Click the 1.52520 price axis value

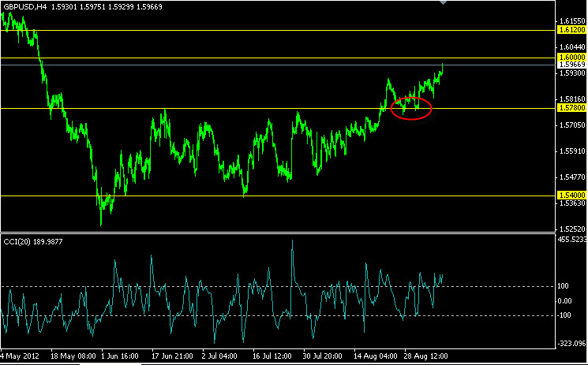[573, 229]
